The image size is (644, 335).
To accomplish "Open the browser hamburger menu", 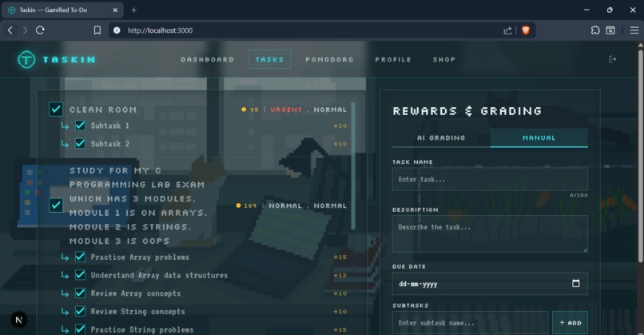I will 634,30.
